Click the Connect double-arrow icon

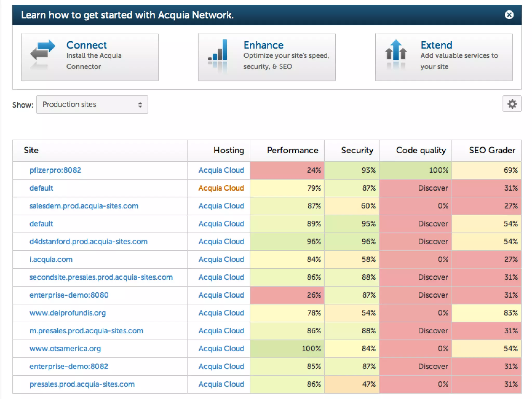pos(42,50)
